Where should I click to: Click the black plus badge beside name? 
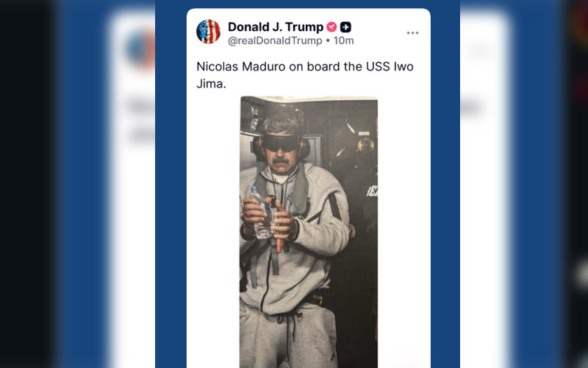345,27
